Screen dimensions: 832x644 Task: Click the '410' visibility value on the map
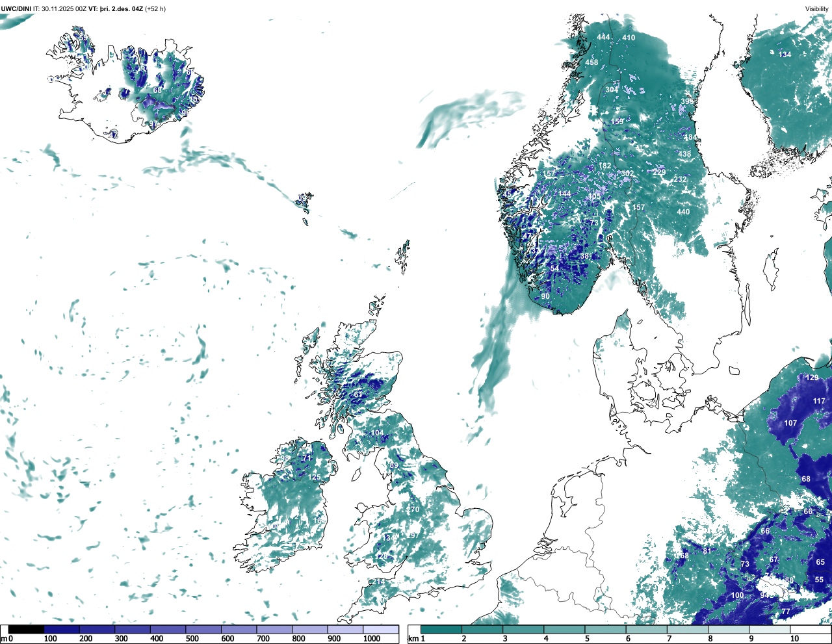pos(629,38)
